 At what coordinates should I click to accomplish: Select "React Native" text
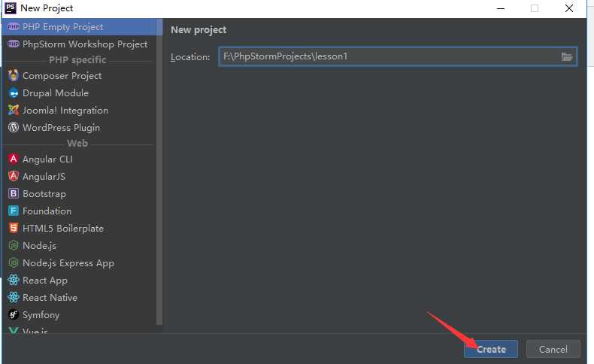50,298
